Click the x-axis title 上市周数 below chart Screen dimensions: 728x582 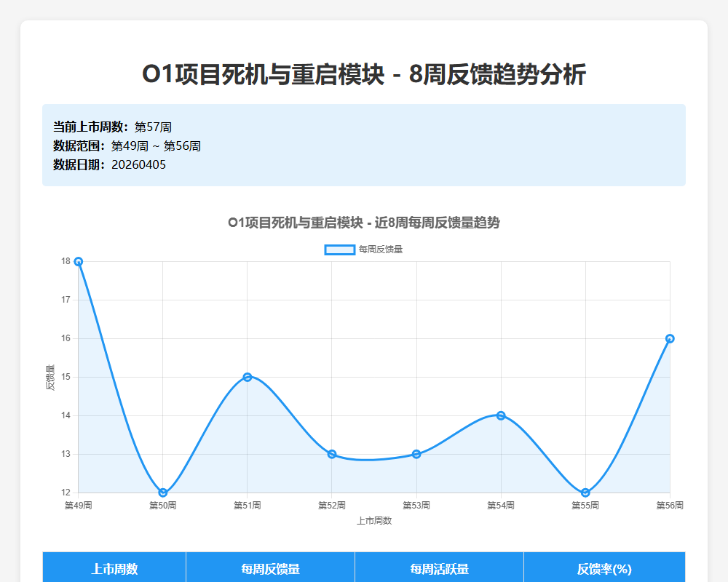pos(374,521)
